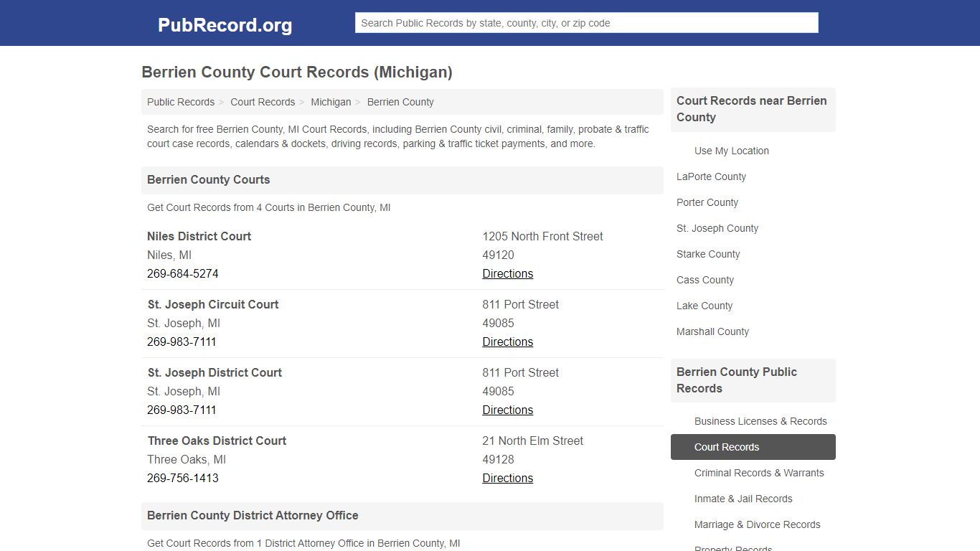The image size is (980, 551).
Task: Open Inmate & Jail Records
Action: (743, 499)
